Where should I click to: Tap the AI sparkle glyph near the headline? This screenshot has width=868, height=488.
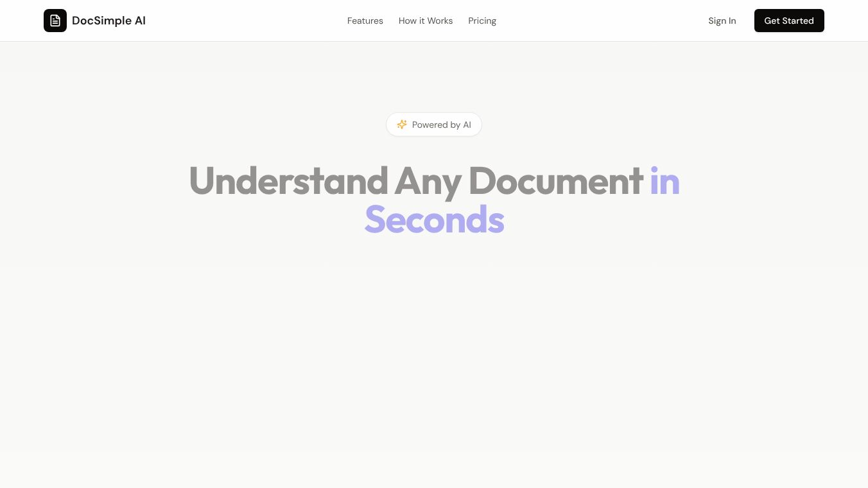tap(402, 125)
